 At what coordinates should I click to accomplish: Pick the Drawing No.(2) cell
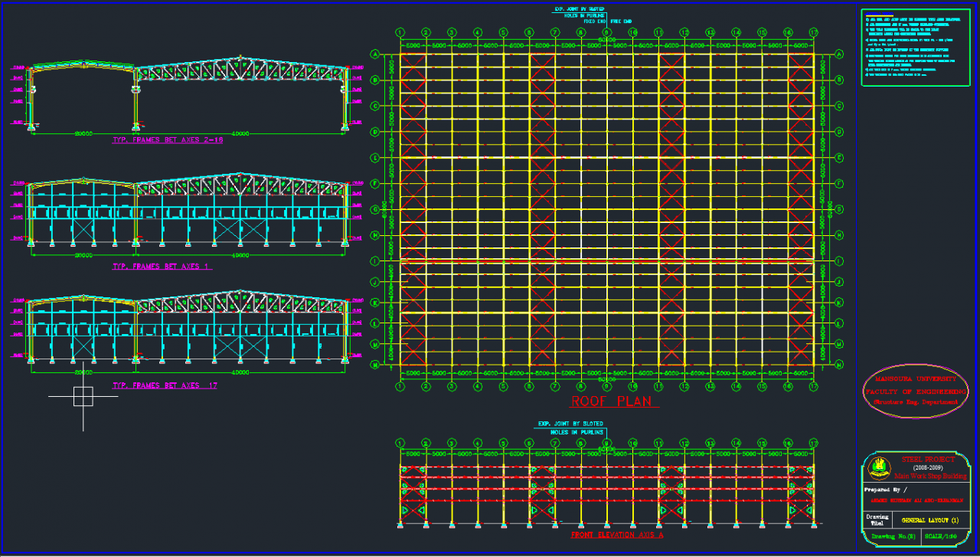click(x=893, y=536)
